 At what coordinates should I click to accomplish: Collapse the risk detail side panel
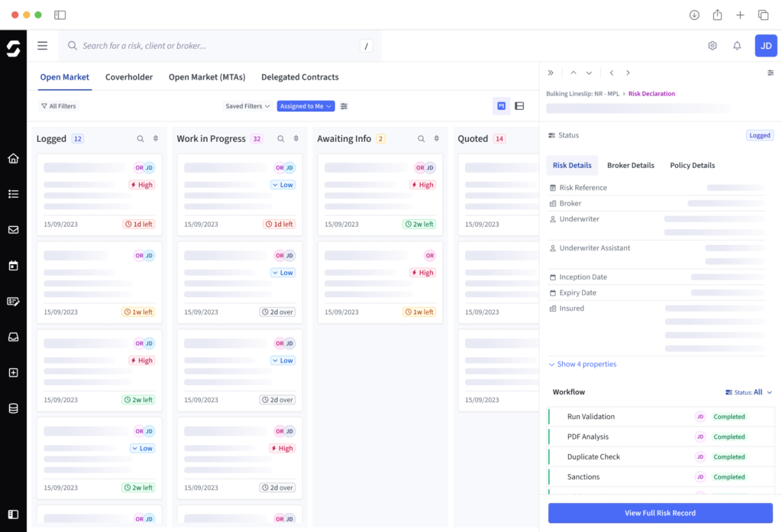(x=551, y=73)
